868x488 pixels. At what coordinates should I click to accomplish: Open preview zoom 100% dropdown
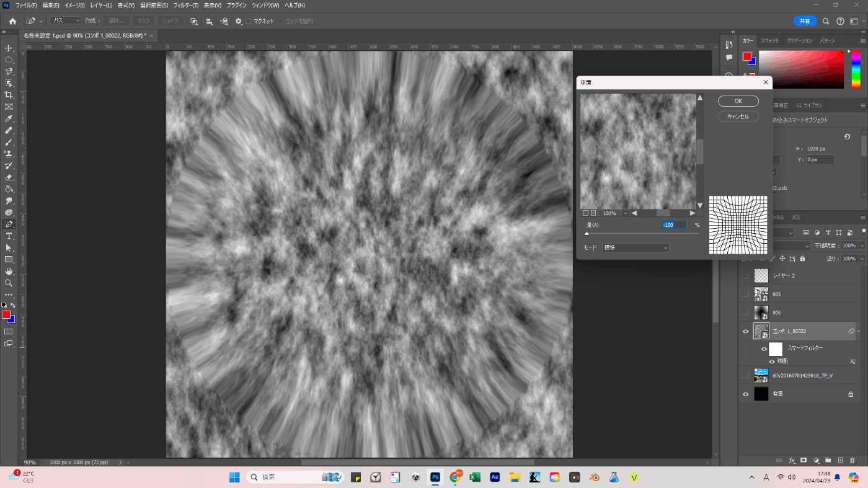(x=625, y=213)
